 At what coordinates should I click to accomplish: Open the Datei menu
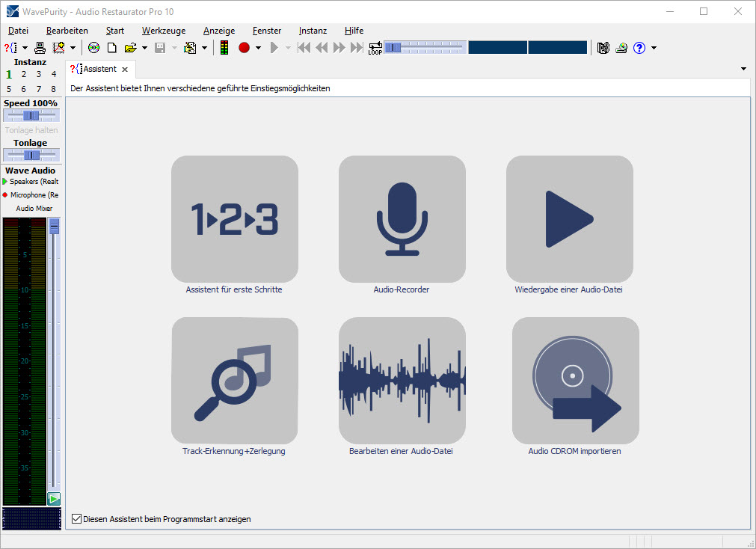pos(19,31)
